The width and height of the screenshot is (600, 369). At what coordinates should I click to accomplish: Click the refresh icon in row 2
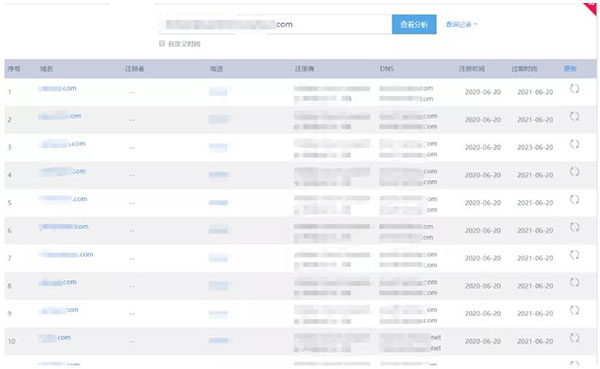(574, 116)
